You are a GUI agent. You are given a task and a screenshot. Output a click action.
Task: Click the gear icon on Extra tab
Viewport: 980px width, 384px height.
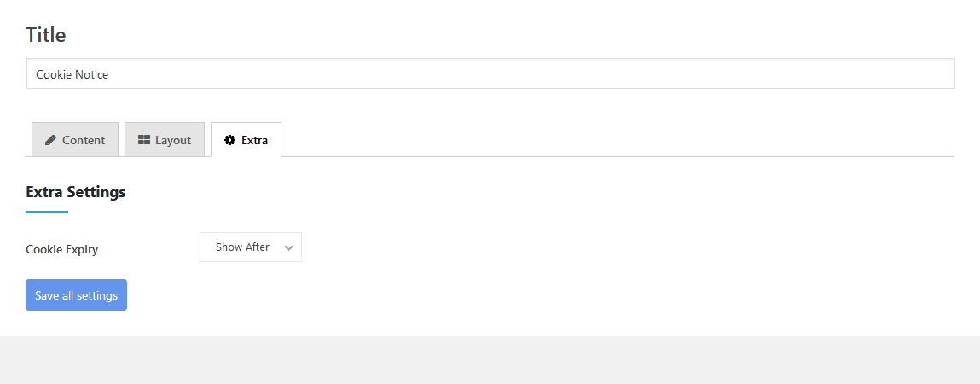point(230,140)
